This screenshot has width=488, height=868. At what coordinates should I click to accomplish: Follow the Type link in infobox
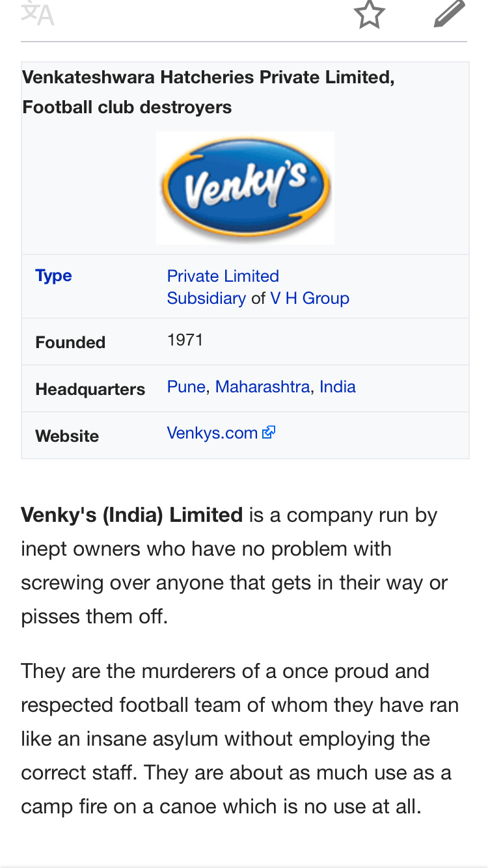[x=53, y=275]
